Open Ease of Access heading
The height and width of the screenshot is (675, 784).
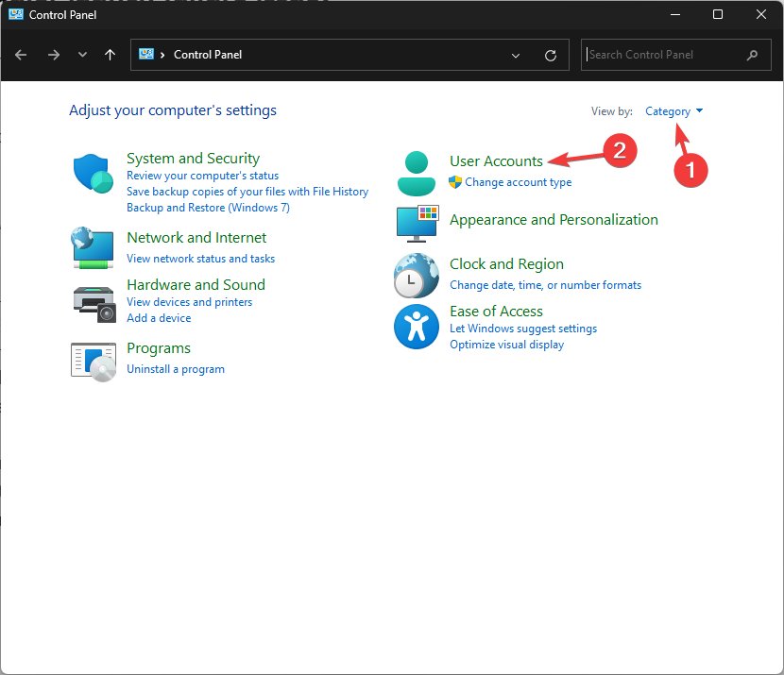coord(496,312)
